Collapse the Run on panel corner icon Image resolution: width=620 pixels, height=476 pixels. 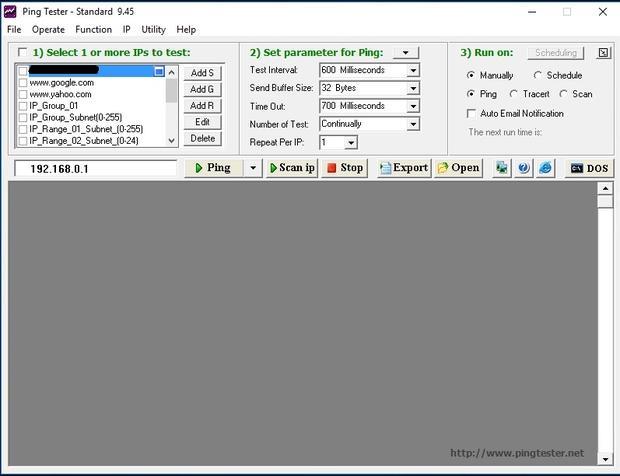click(x=603, y=53)
